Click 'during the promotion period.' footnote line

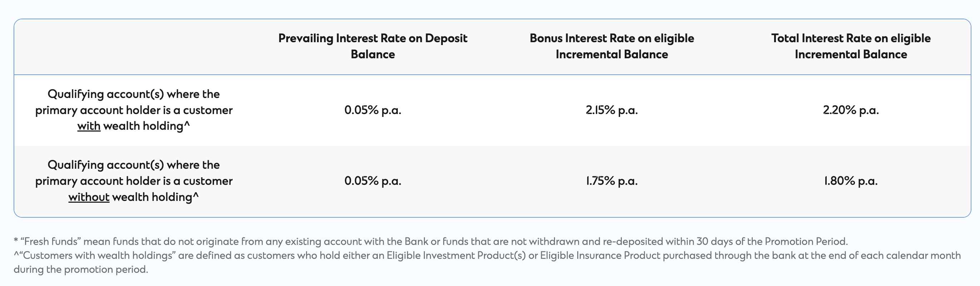(x=81, y=270)
